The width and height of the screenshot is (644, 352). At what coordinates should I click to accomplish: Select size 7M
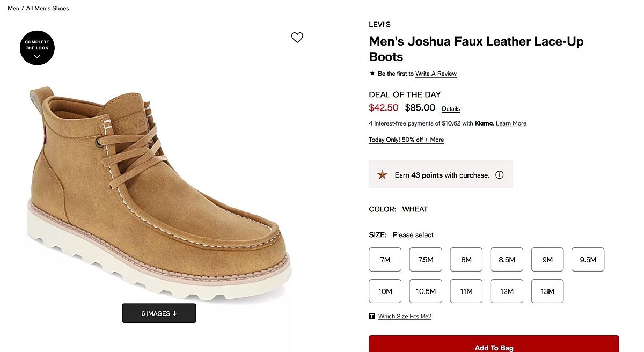point(385,260)
